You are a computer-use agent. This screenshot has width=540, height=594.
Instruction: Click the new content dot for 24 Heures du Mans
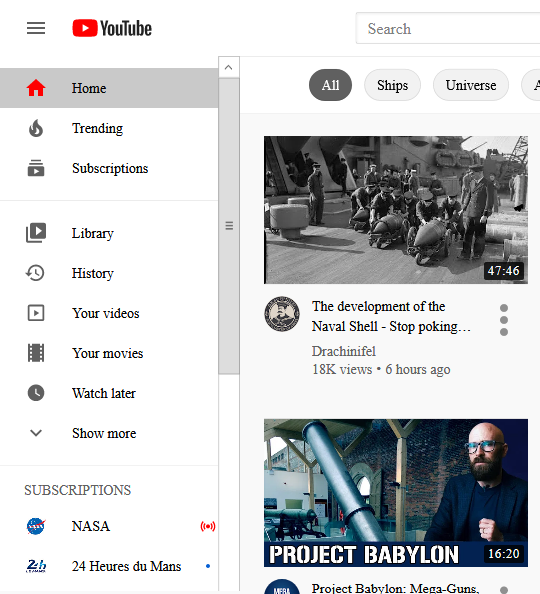click(x=208, y=566)
